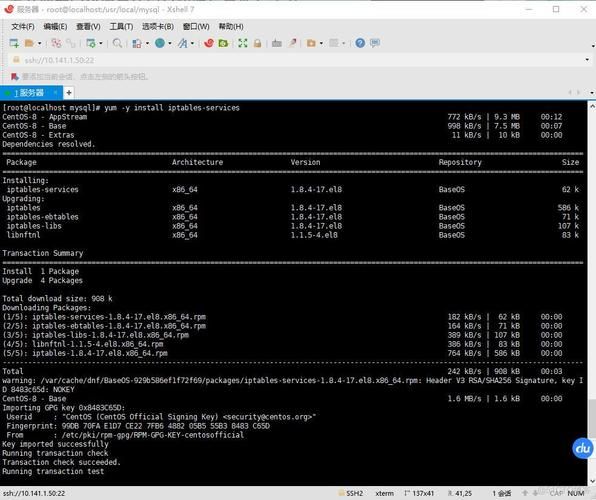Image resolution: width=596 pixels, height=500 pixels.
Task: Click the chat feedback bubble icon
Action: pos(375,43)
